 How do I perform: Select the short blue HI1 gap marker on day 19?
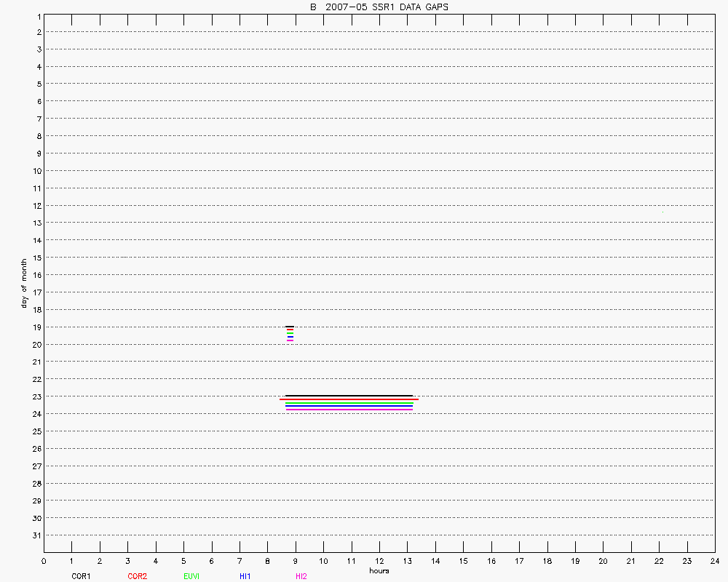[x=290, y=337]
